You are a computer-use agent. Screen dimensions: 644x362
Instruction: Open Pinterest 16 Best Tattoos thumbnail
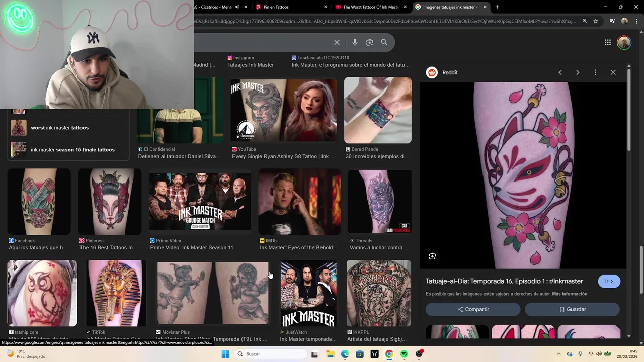click(110, 202)
